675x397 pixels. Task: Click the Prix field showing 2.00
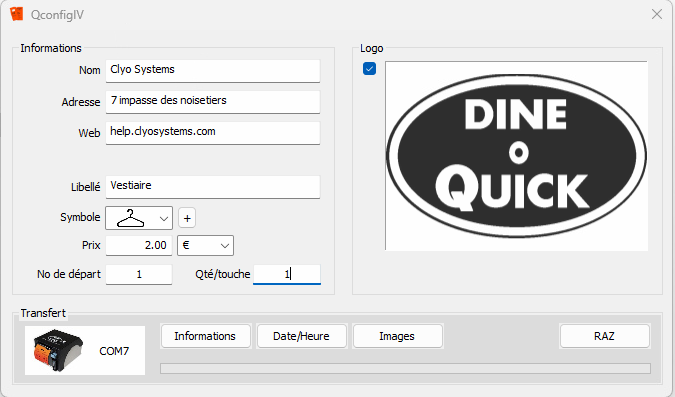(139, 245)
